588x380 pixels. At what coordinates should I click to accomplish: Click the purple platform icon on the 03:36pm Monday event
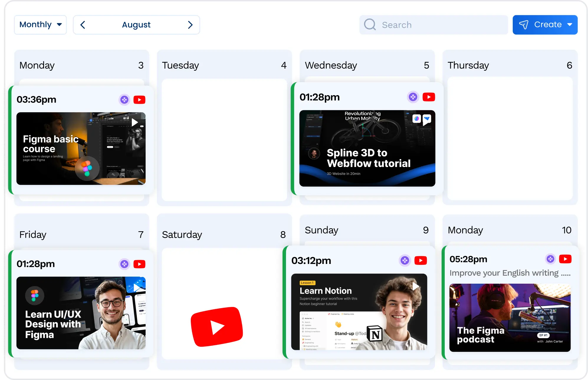[x=124, y=100]
